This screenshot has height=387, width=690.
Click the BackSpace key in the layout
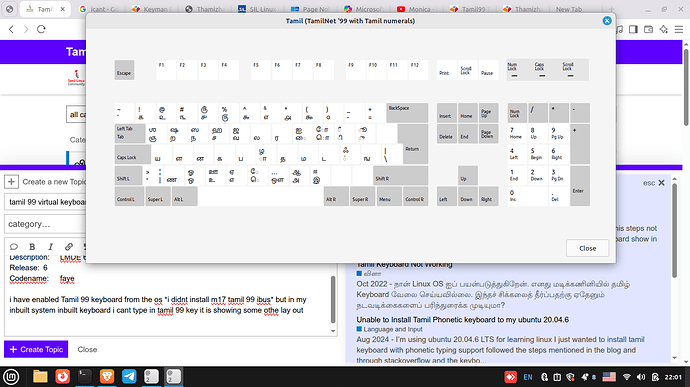tap(407, 113)
